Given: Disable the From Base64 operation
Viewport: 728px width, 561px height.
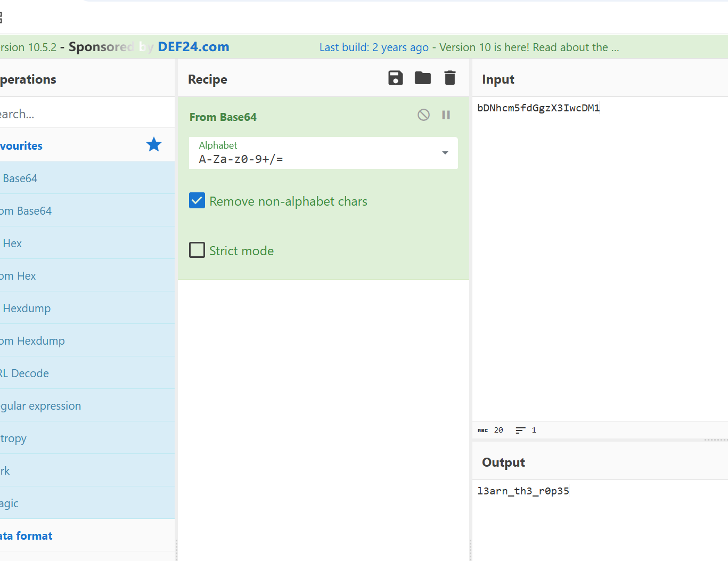Looking at the screenshot, I should 423,115.
